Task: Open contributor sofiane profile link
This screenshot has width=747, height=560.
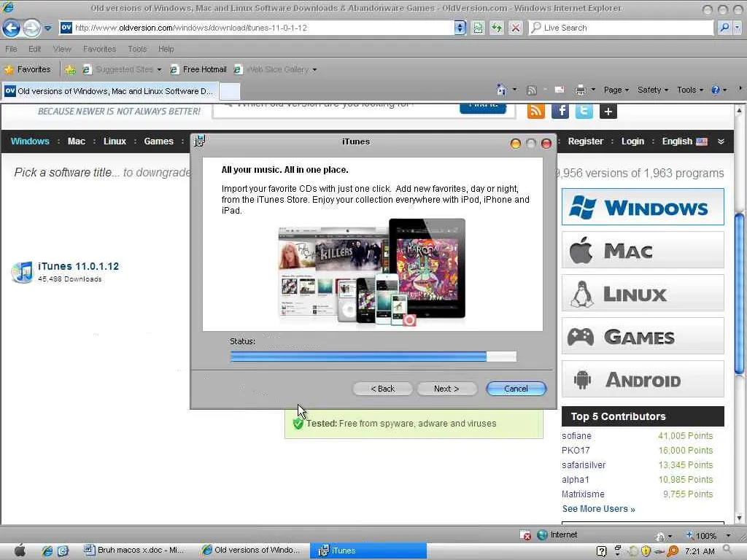Action: (576, 436)
